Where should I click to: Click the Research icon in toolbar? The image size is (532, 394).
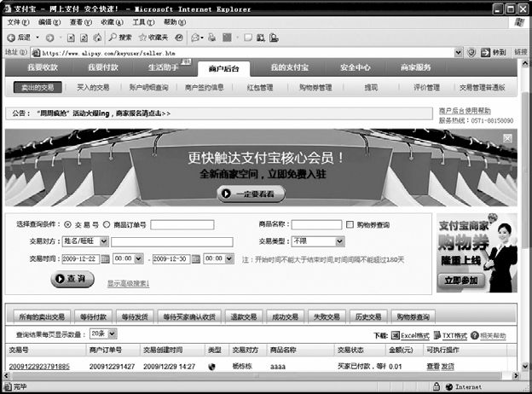coord(261,38)
